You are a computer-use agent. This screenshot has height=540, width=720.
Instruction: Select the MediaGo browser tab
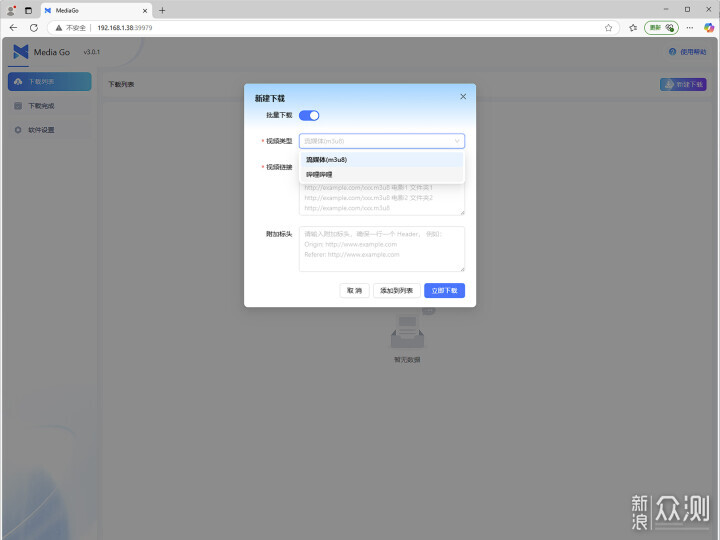tap(96, 10)
